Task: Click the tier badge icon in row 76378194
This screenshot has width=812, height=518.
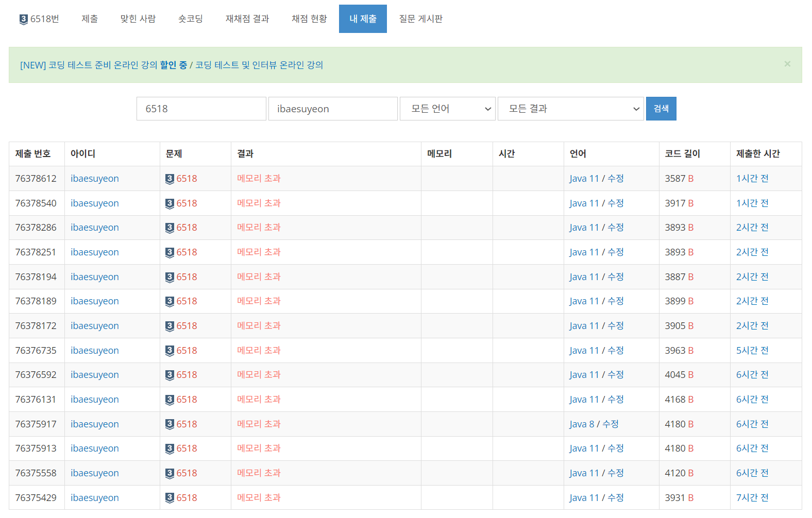Action: [170, 277]
